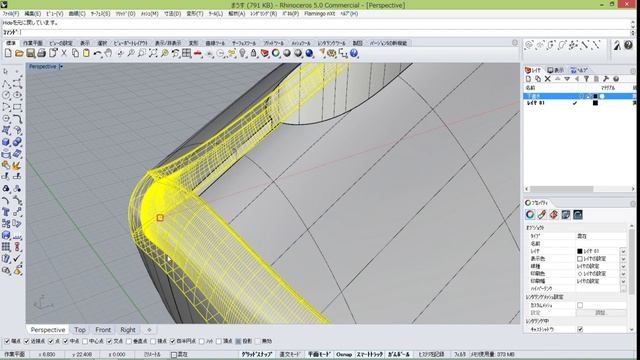Viewport: 640px width, 360px height.
Task: Click the light bulb Hide icon
Action: [x=243, y=53]
